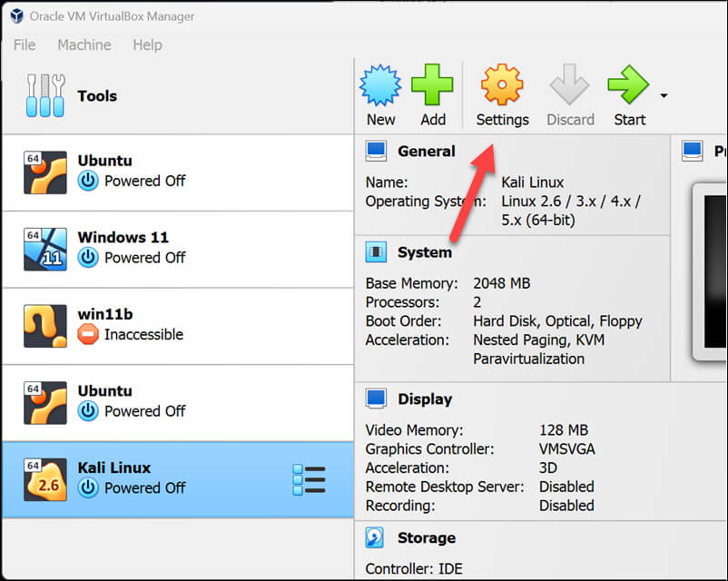Screen dimensions: 728x581
Task: Click the Kali Linux preview thumbnail
Action: pyautogui.click(x=711, y=272)
